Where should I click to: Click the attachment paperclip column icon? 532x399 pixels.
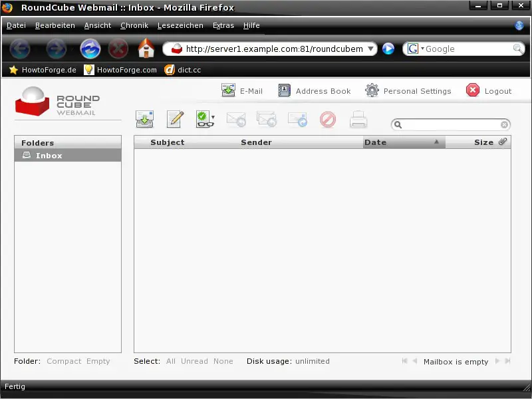pyautogui.click(x=503, y=142)
